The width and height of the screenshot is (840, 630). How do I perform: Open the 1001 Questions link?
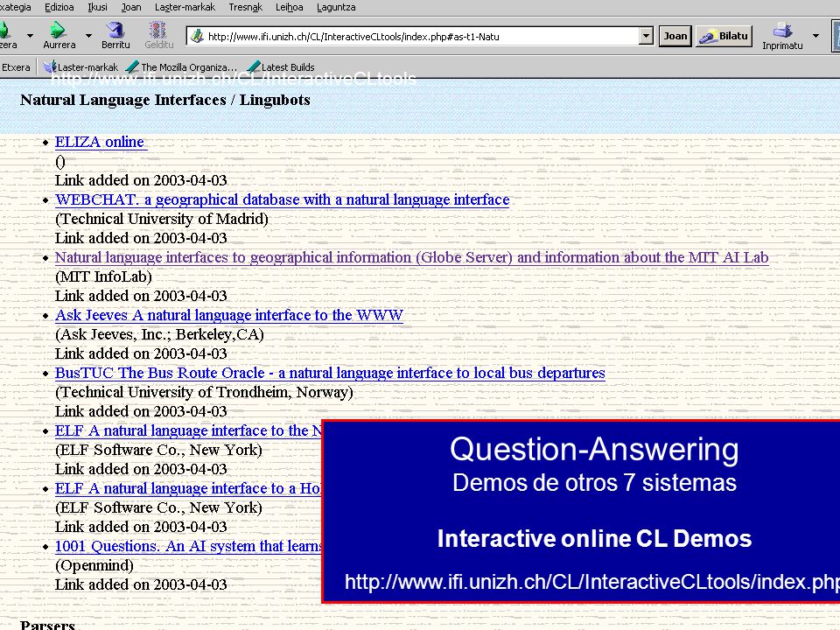188,547
